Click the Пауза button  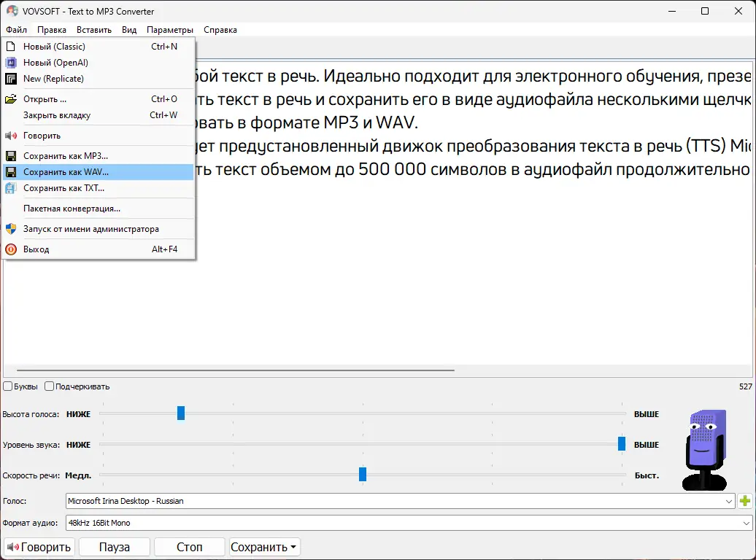pyautogui.click(x=115, y=547)
